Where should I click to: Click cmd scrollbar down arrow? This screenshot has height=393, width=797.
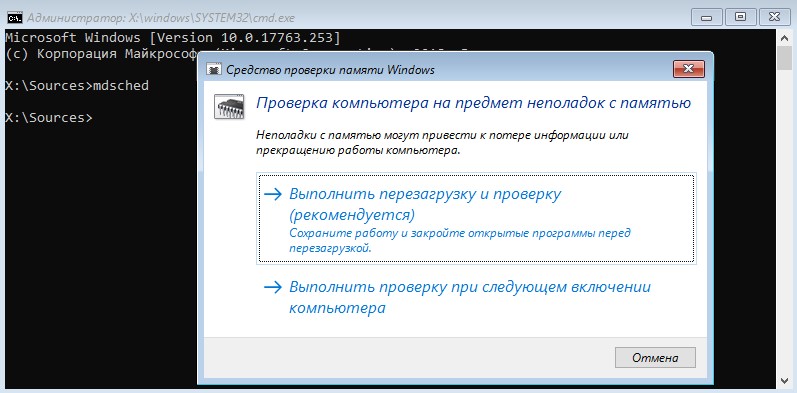785,380
